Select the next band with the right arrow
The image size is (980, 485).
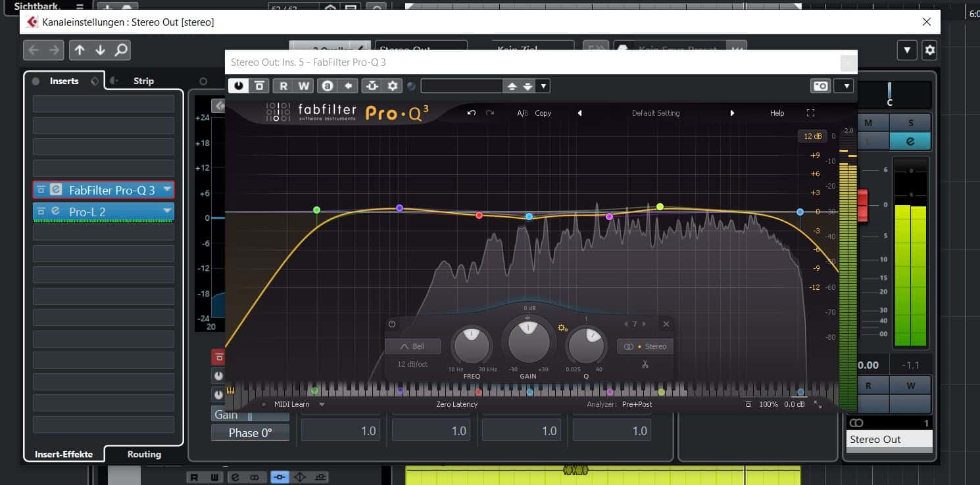644,324
